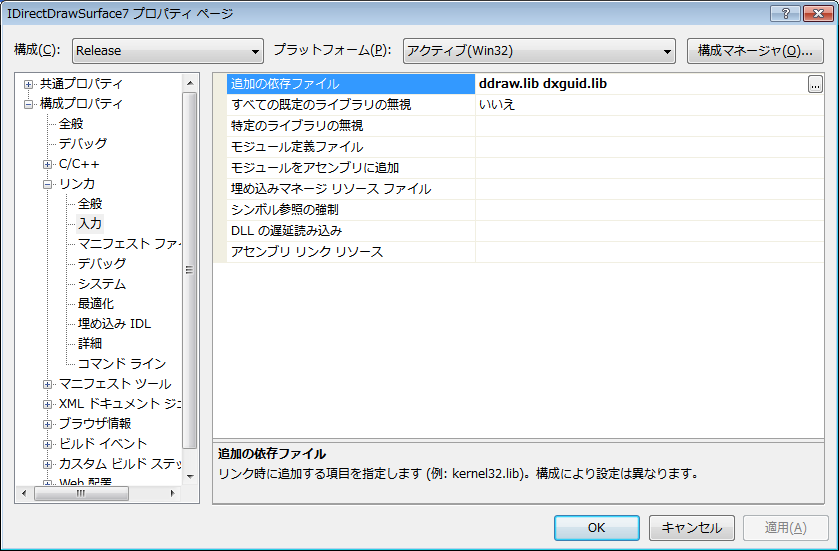Screen dimensions: 839x551
Task: Expand the ビルド イベント node
Action: (48, 444)
